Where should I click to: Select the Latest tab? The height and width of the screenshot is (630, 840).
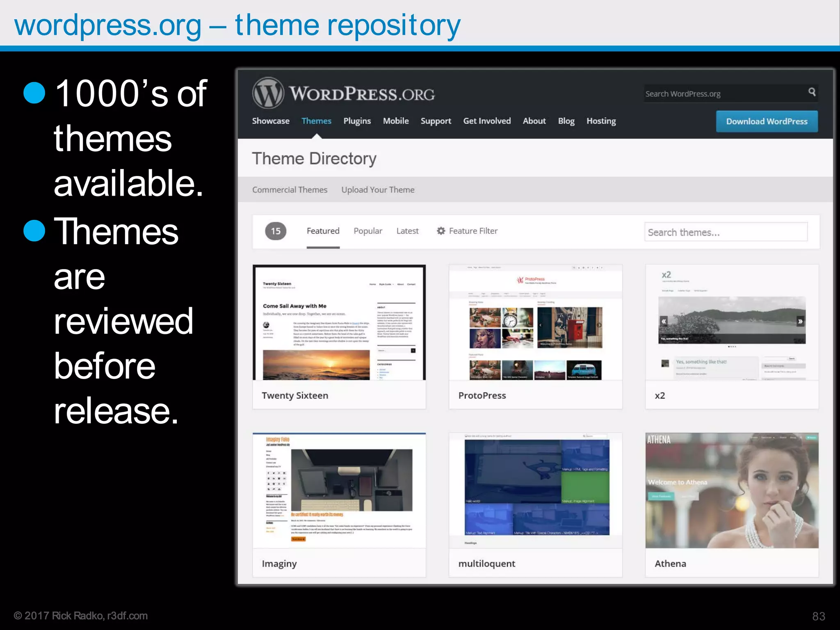[407, 231]
